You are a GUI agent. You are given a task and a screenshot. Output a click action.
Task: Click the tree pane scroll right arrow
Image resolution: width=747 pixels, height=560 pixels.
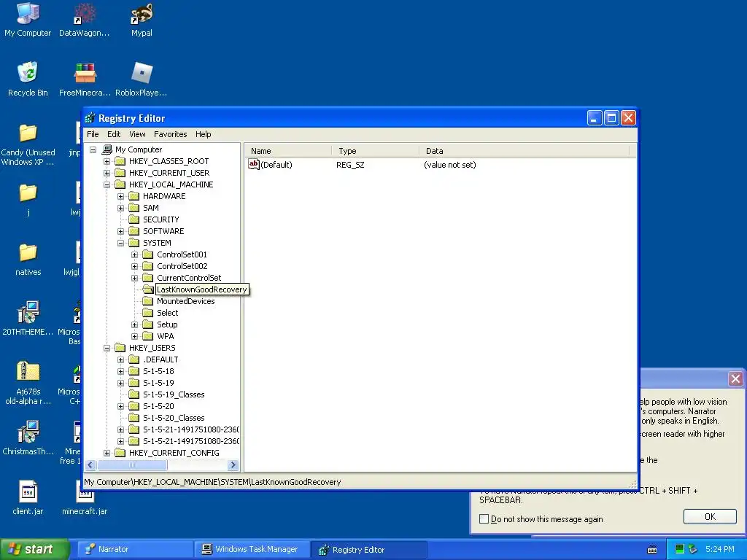tap(233, 464)
